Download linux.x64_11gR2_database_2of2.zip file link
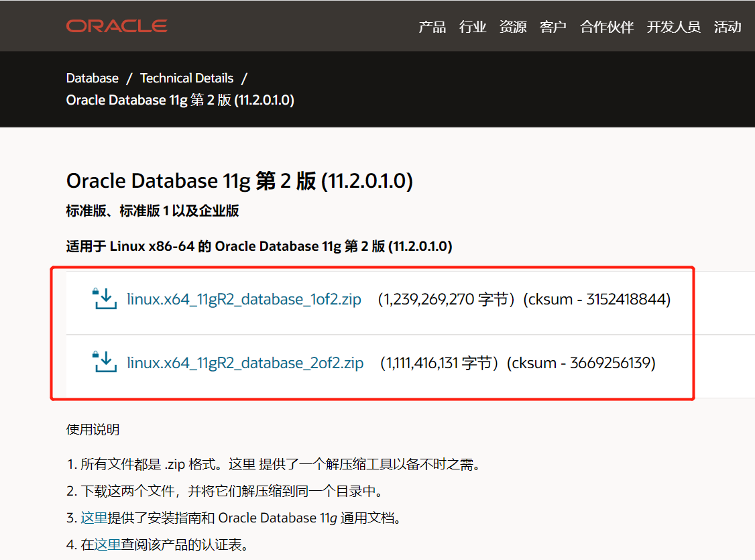This screenshot has width=755, height=560. 245,363
